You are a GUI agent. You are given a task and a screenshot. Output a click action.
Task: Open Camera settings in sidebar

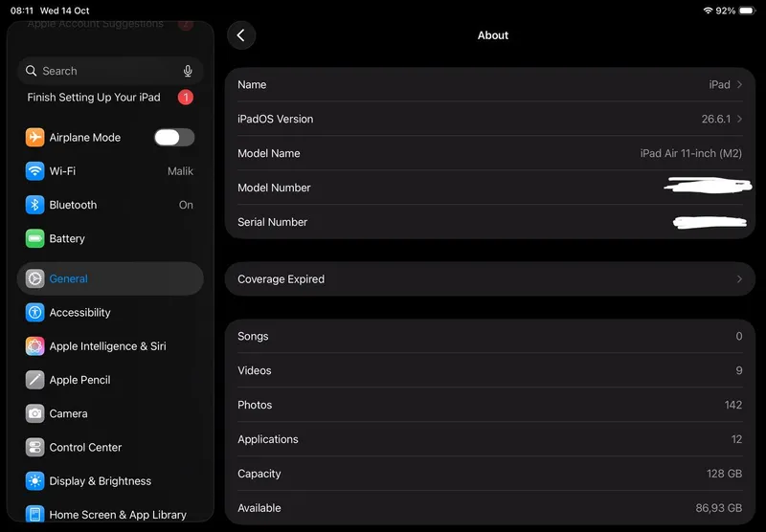click(110, 413)
